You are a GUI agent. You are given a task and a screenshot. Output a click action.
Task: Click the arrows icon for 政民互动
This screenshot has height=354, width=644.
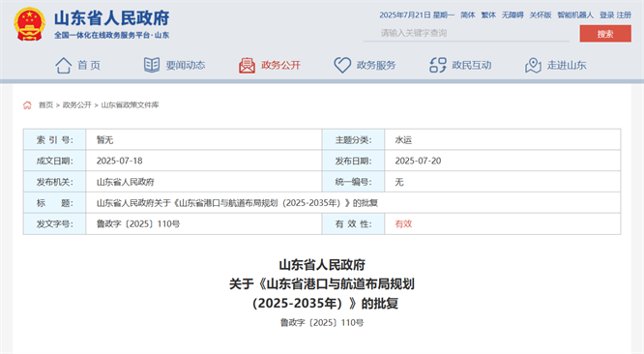438,65
